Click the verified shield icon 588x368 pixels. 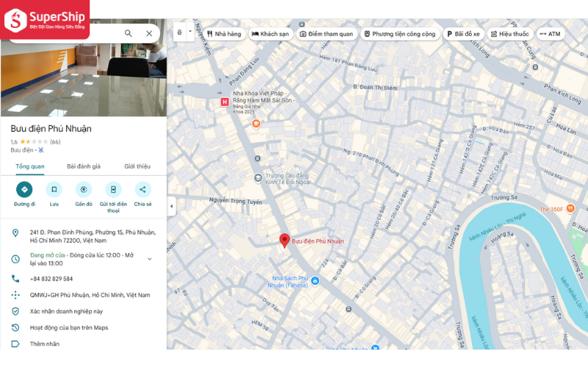(15, 311)
